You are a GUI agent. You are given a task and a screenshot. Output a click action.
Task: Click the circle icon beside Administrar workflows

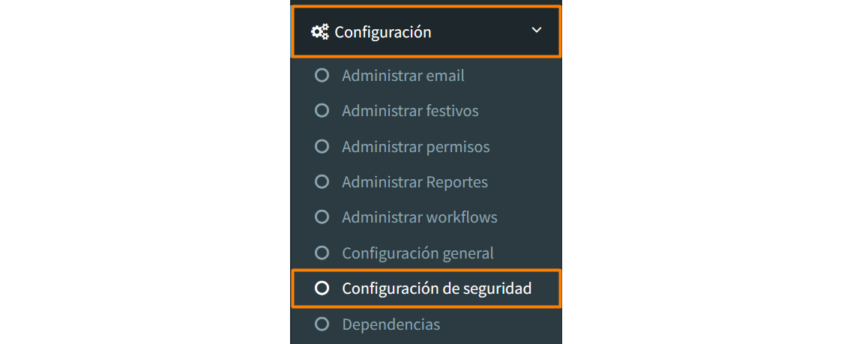click(322, 217)
